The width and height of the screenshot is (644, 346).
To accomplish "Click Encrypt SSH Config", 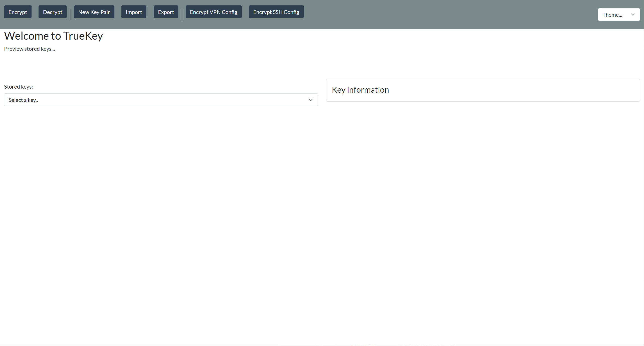I will coord(276,12).
